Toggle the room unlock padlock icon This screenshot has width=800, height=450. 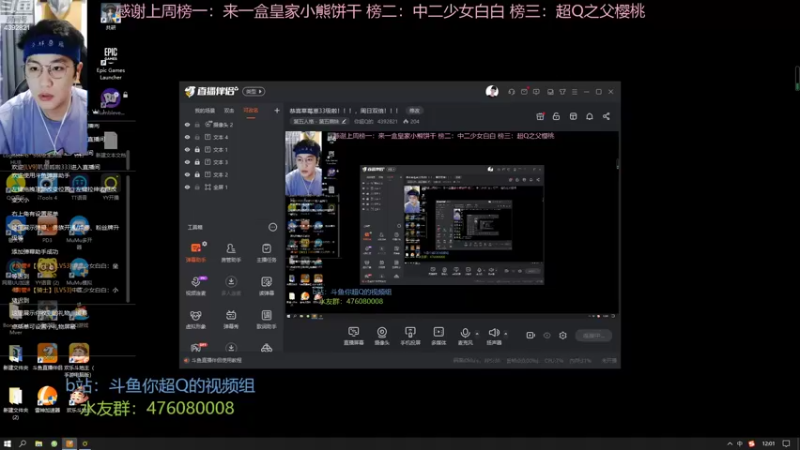click(x=556, y=116)
